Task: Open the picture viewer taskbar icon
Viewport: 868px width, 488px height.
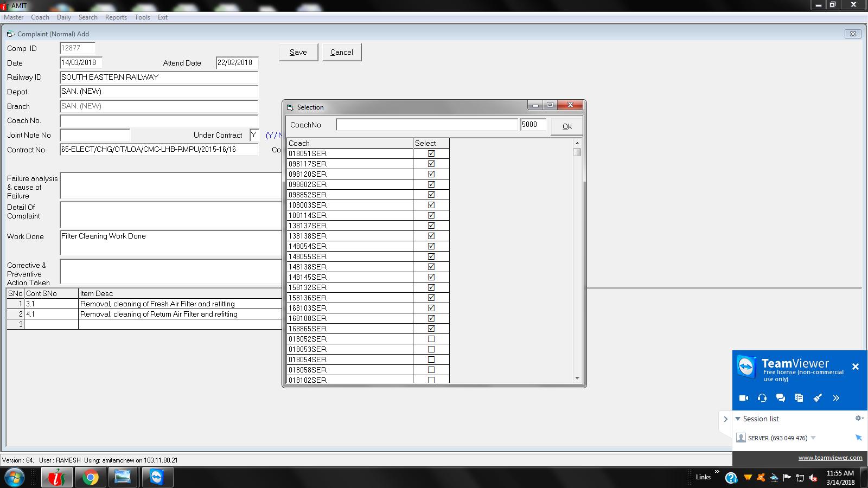Action: 123,477
